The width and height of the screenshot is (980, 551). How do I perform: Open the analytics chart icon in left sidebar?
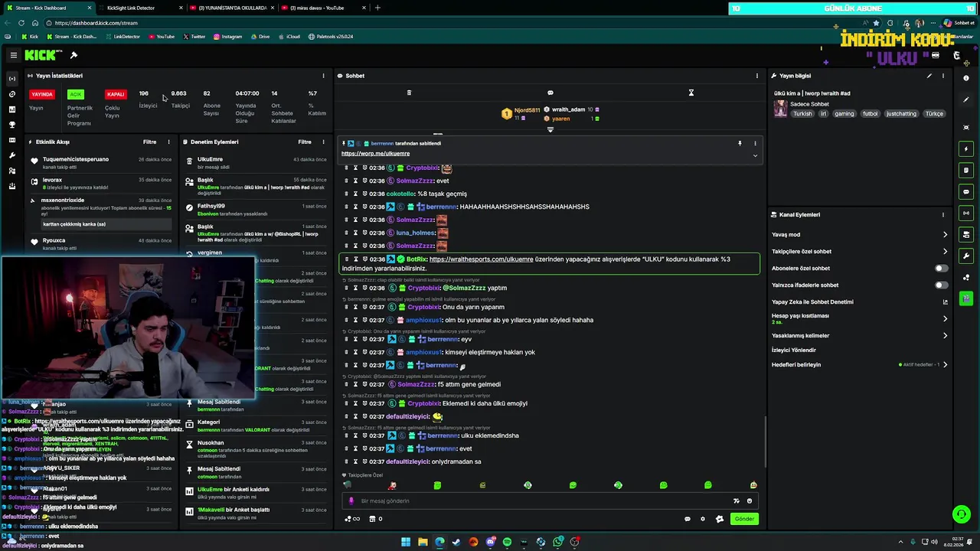point(11,109)
